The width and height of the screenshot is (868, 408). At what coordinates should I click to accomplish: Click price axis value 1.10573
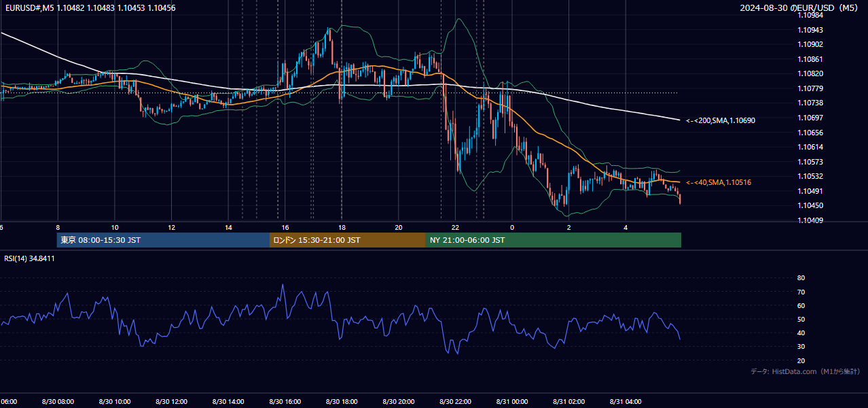click(810, 162)
